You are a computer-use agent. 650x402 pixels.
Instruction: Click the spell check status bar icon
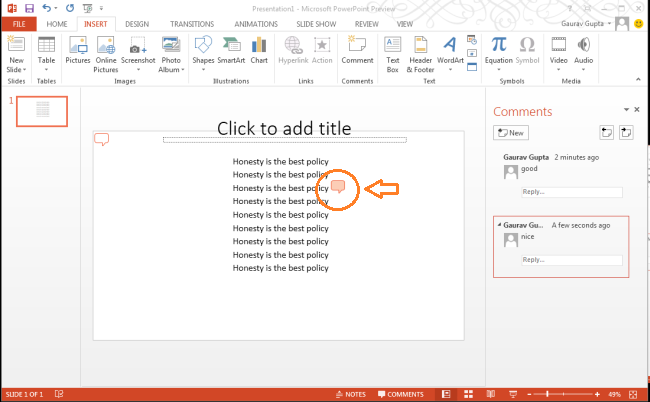pos(59,394)
